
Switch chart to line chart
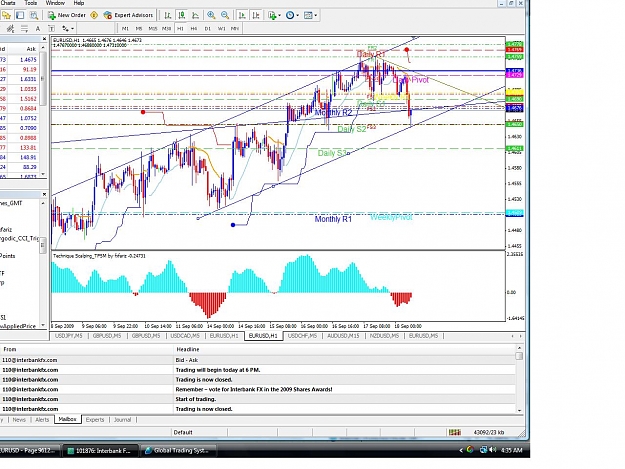[x=195, y=15]
